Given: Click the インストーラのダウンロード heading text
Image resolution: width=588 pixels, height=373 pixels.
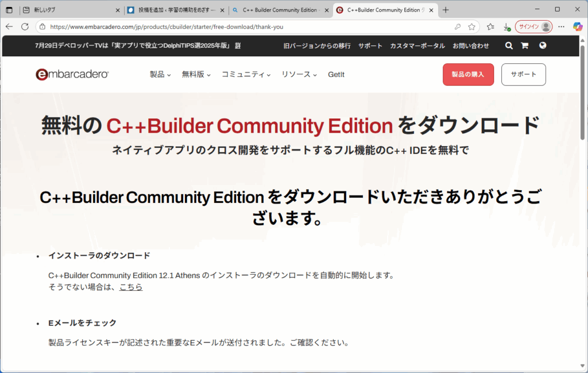Looking at the screenshot, I should pos(99,256).
